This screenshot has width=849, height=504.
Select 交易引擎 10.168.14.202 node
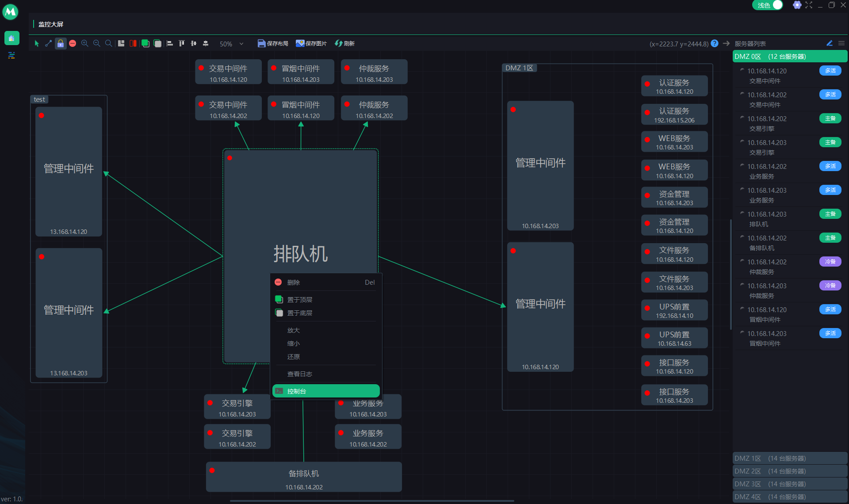click(x=237, y=437)
